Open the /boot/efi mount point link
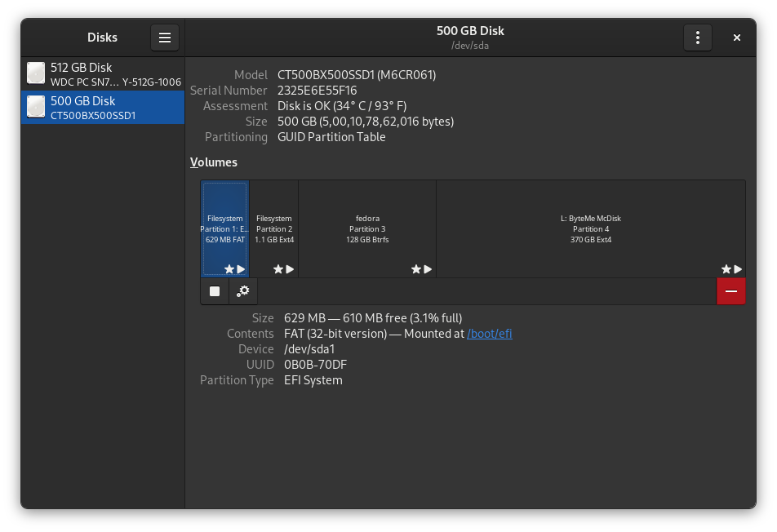This screenshot has width=777, height=532. click(490, 334)
